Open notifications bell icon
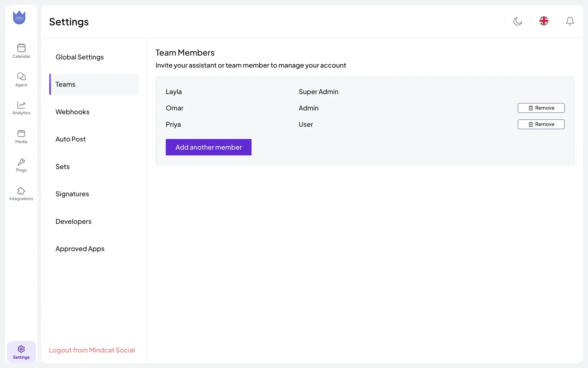 tap(570, 21)
